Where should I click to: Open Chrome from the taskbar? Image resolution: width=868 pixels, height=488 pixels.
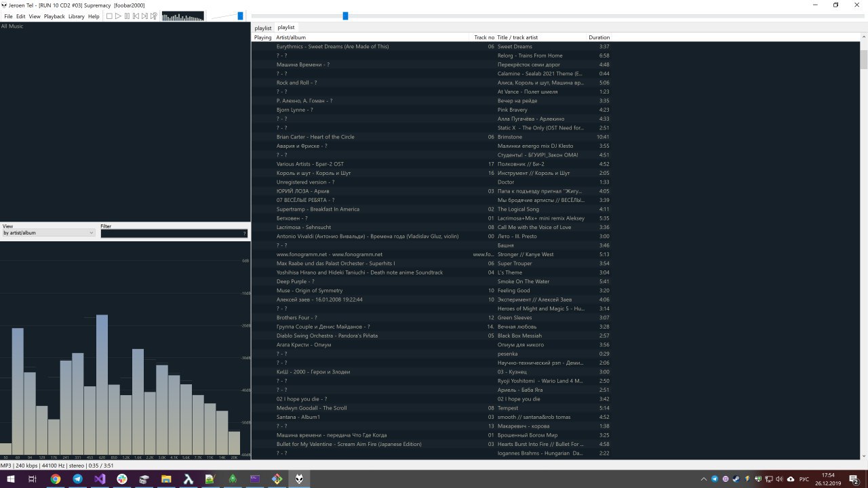[56, 479]
